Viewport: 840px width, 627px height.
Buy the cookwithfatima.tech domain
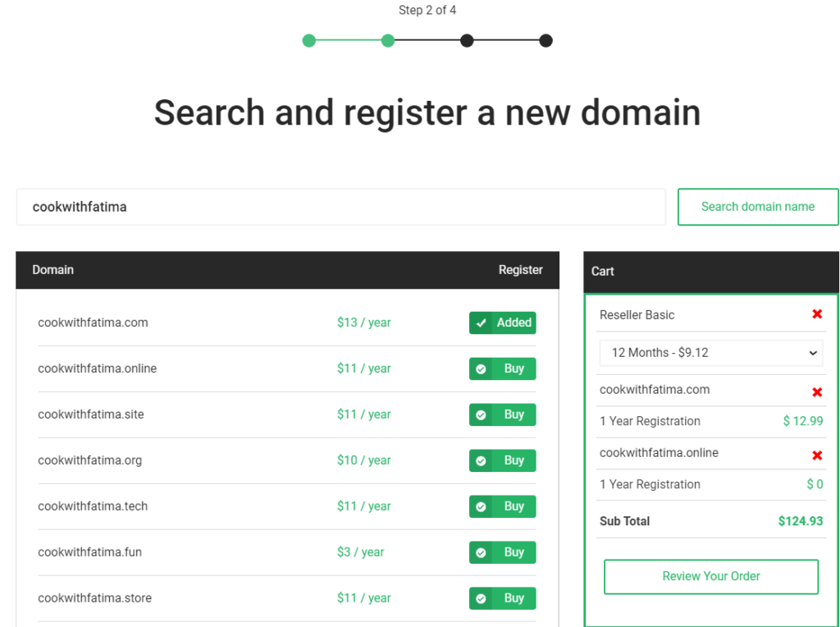pos(502,506)
